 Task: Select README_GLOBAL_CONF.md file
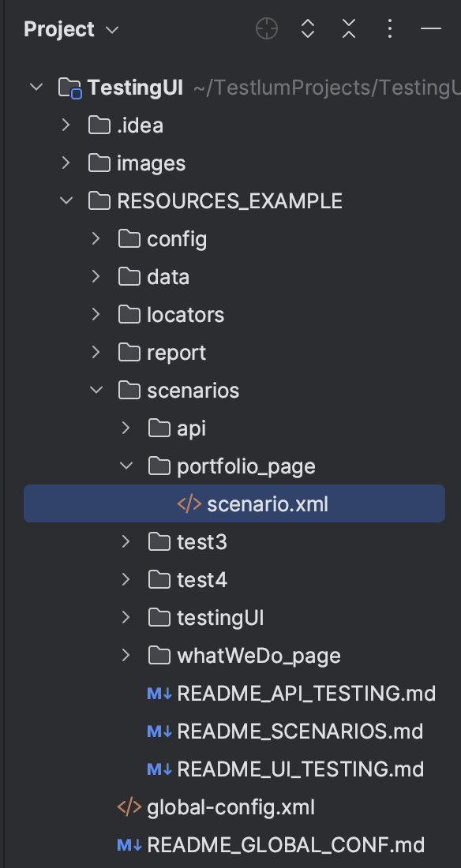click(285, 845)
